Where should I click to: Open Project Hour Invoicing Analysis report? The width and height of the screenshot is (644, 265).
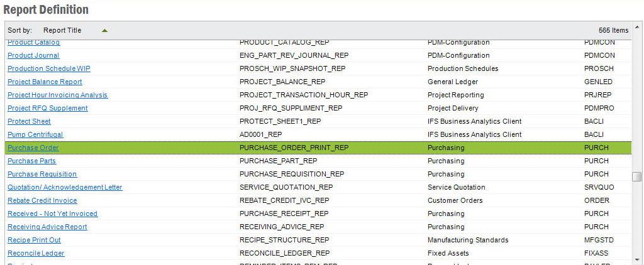(x=57, y=95)
